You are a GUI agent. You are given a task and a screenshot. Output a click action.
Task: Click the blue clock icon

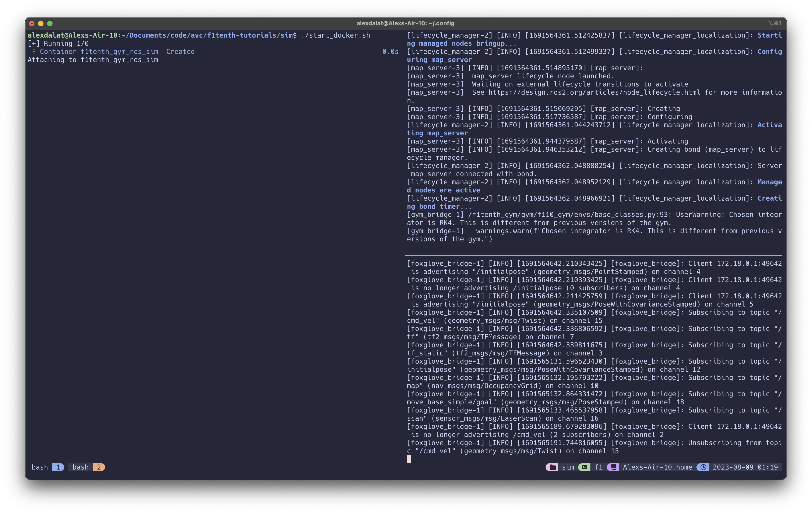coord(703,467)
